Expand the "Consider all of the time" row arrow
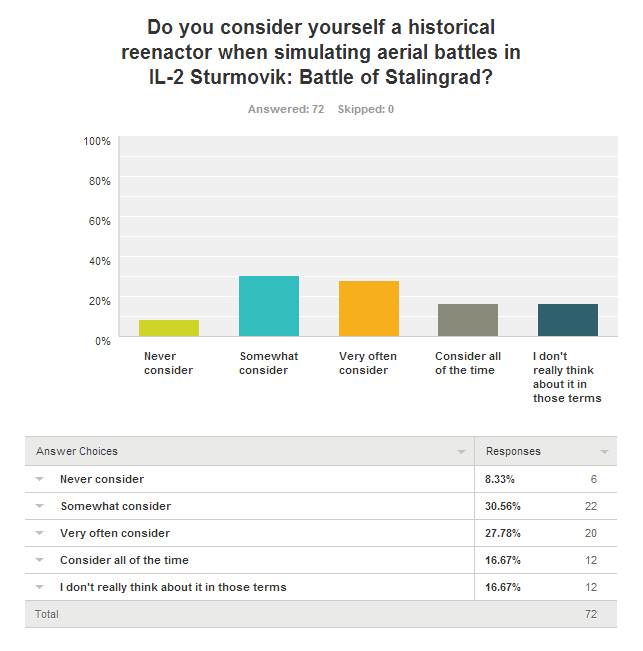 tap(40, 560)
